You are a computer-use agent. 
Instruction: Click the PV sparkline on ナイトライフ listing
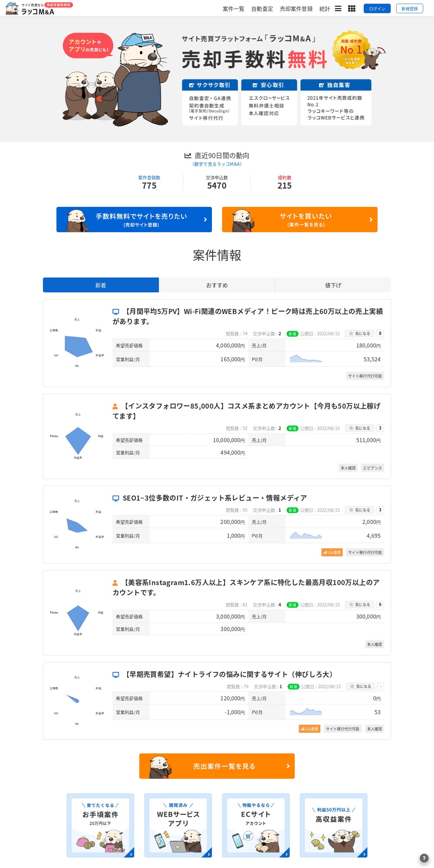pos(306,712)
